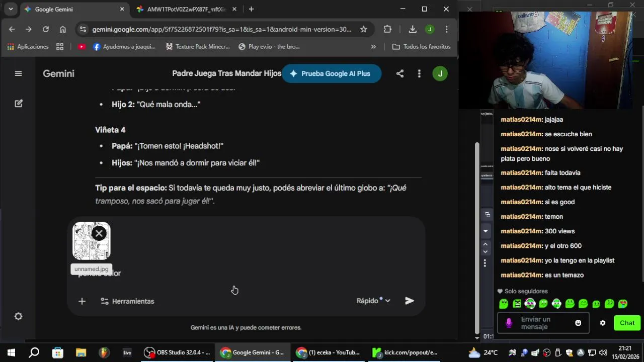Screen dimensions: 644x362
Task: Open Chrome extensions puzzle icon
Action: pos(387,29)
